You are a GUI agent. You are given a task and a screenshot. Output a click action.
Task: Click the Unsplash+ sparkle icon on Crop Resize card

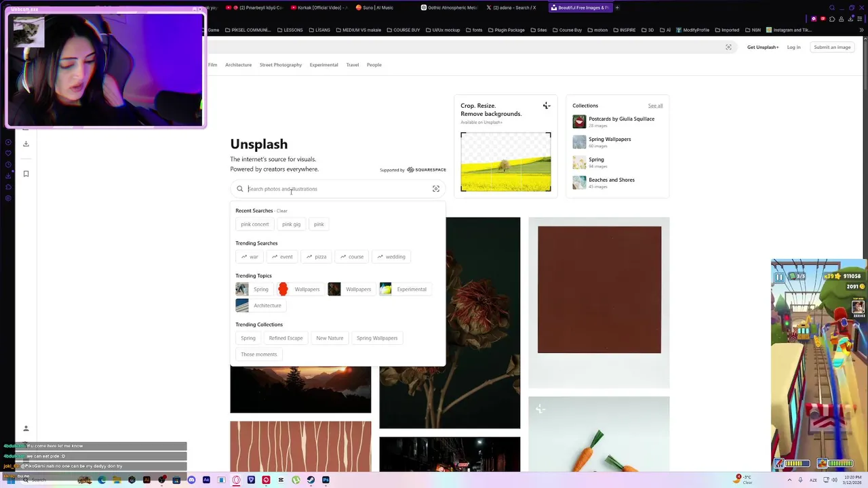[547, 106]
